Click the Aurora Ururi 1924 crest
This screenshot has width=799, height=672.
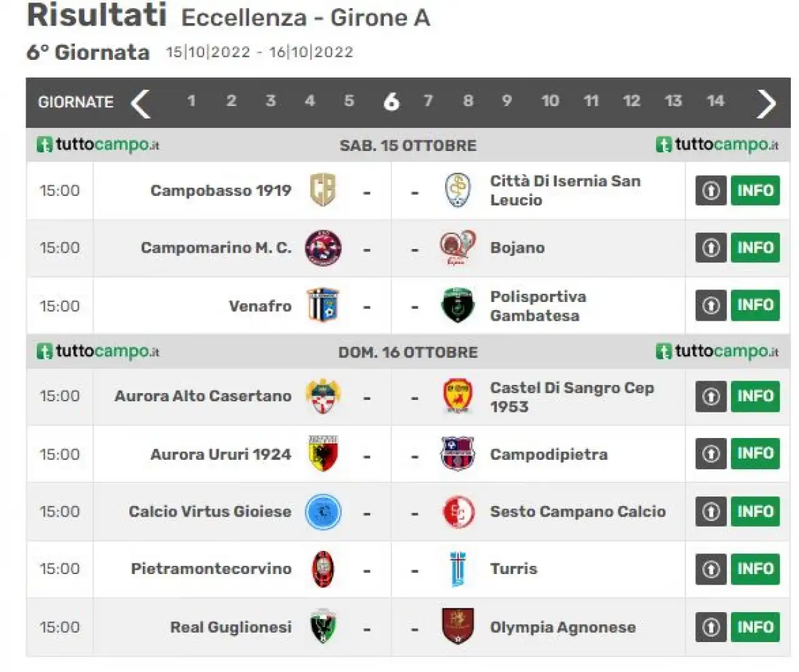pos(323,454)
